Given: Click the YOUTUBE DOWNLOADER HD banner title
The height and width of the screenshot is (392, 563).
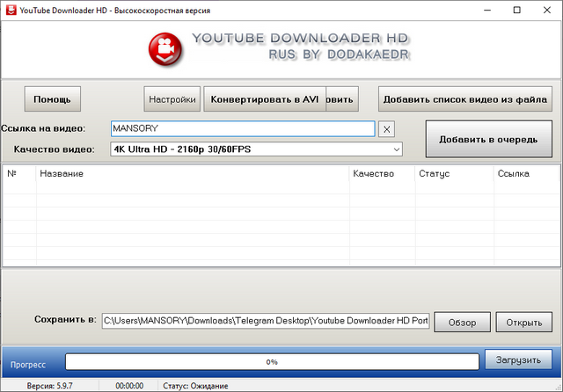Looking at the screenshot, I should click(x=300, y=38).
